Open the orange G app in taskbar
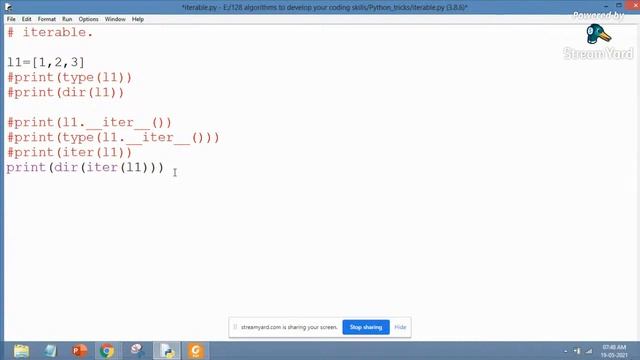The image size is (640, 360). click(196, 351)
